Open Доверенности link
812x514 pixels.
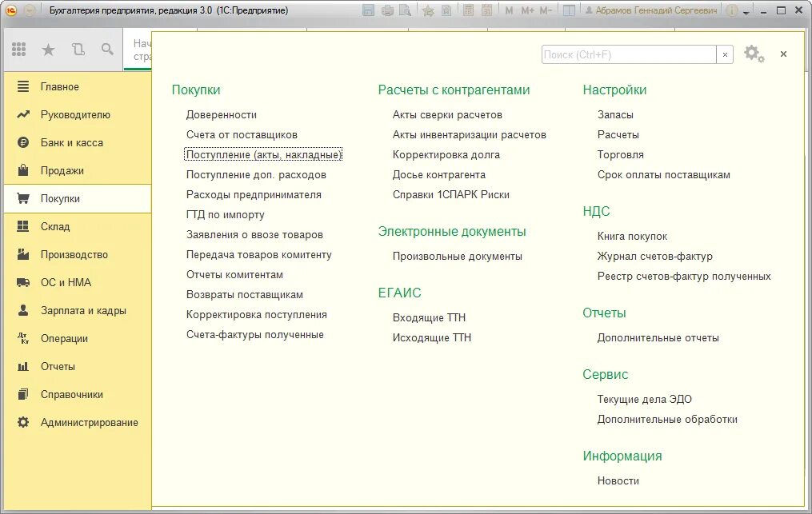click(221, 114)
